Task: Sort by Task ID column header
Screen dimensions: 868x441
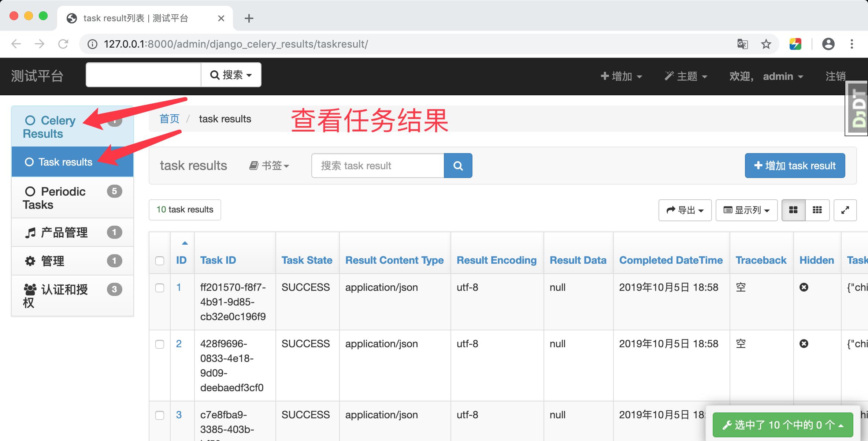Action: tap(218, 260)
